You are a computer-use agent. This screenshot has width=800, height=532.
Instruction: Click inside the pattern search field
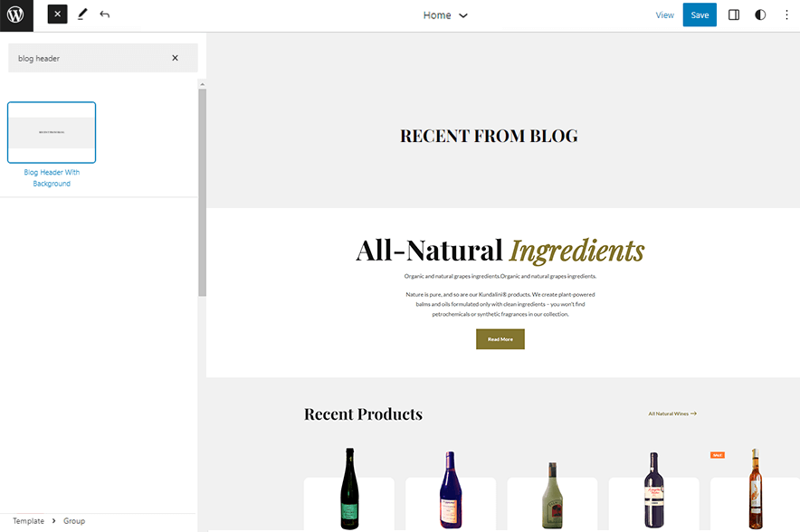90,57
